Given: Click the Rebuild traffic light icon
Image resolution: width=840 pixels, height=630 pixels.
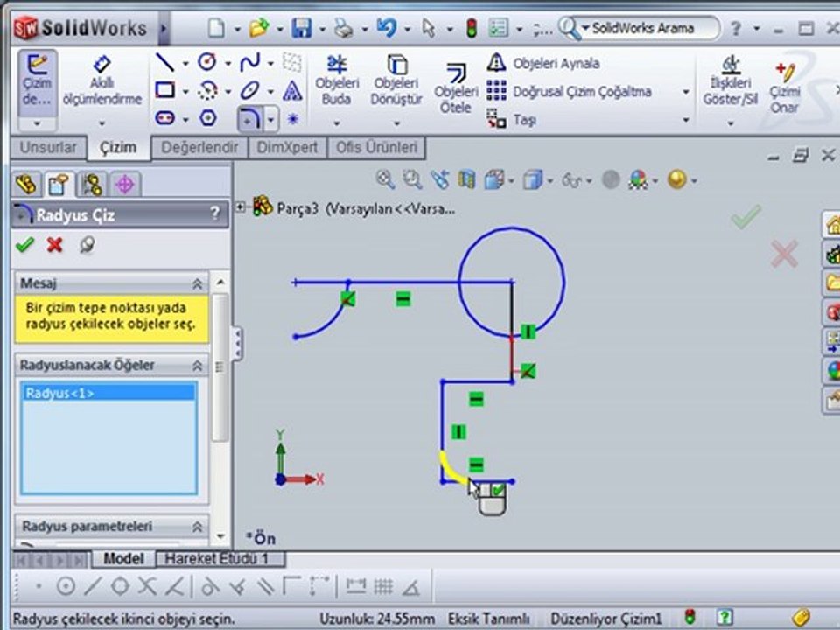Looking at the screenshot, I should point(472,28).
